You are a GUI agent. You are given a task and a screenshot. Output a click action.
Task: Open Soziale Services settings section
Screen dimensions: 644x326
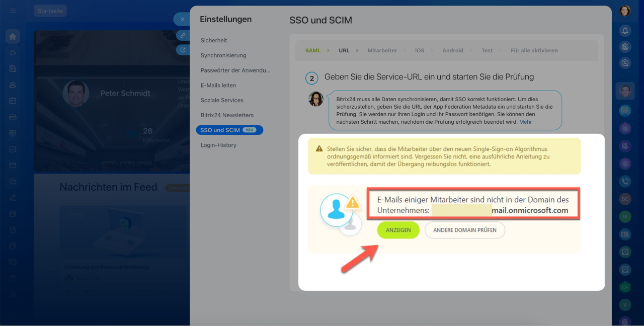coord(222,100)
